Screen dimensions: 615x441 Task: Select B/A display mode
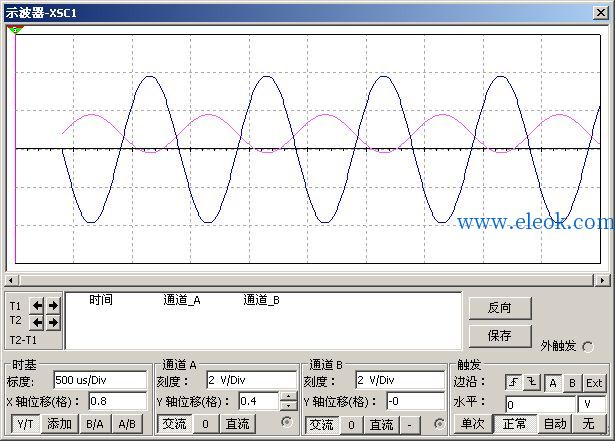(x=95, y=424)
